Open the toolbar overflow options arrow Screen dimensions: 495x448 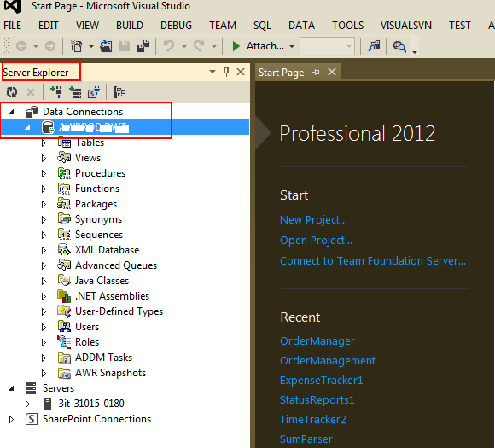(x=415, y=50)
